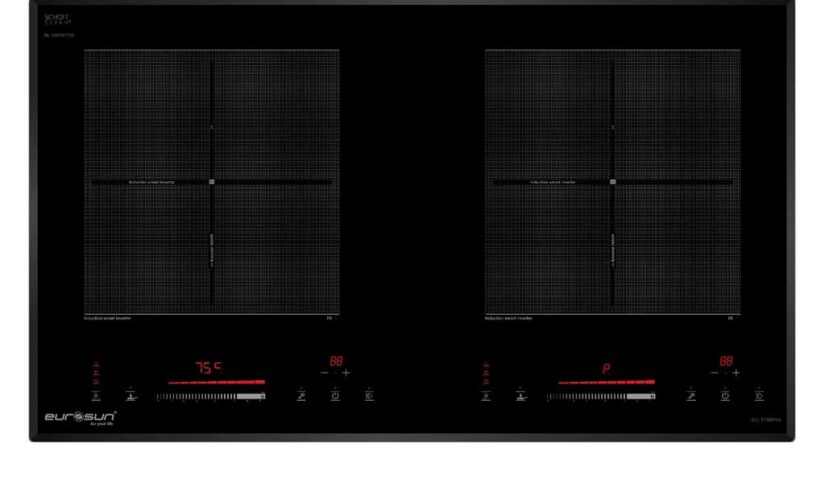The width and height of the screenshot is (825, 504).
Task: Tap the center bridge marker of the zone above the 75°C panel
Action: [212, 182]
